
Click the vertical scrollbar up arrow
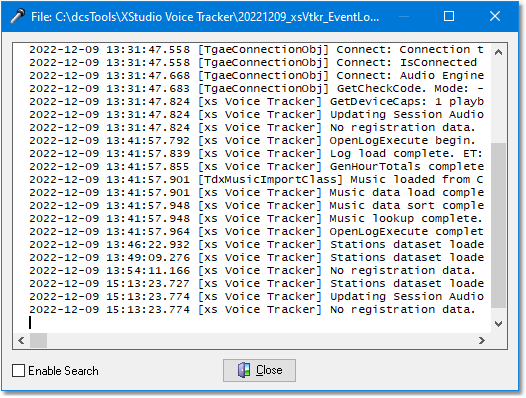(x=498, y=52)
